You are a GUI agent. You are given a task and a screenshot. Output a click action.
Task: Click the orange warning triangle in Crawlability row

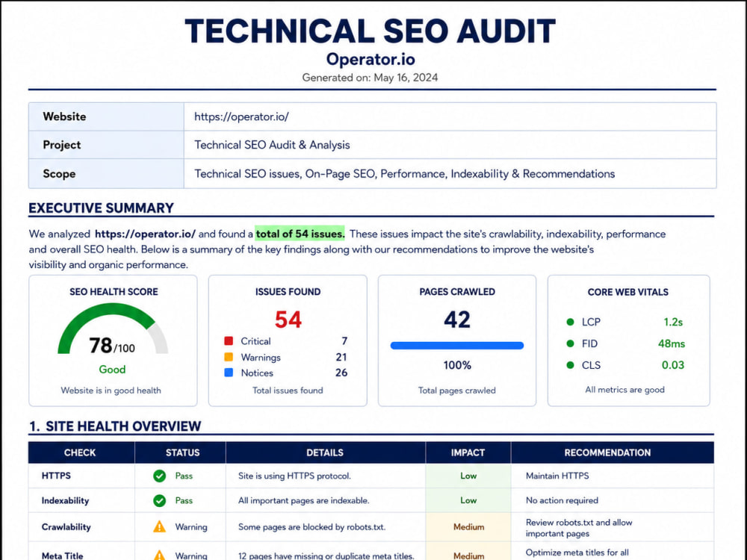click(x=160, y=526)
